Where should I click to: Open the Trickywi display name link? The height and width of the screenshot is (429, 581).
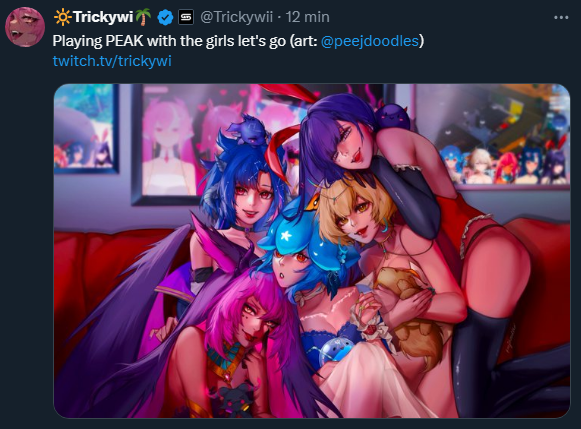tap(103, 17)
